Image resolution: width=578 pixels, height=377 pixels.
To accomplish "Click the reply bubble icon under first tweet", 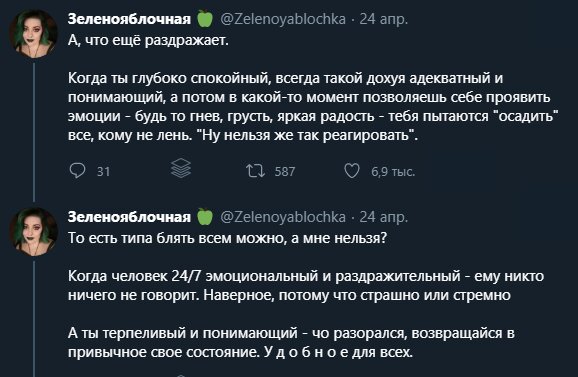I will [x=77, y=171].
